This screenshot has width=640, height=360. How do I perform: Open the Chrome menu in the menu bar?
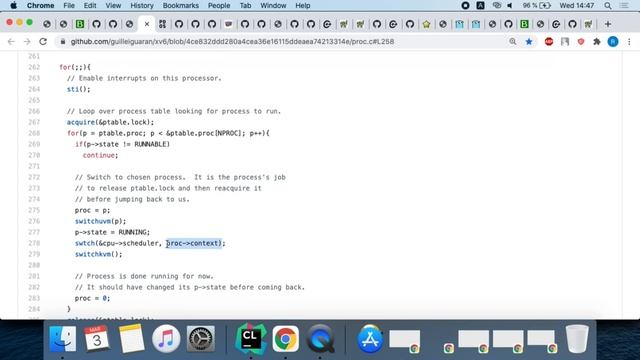[40, 6]
